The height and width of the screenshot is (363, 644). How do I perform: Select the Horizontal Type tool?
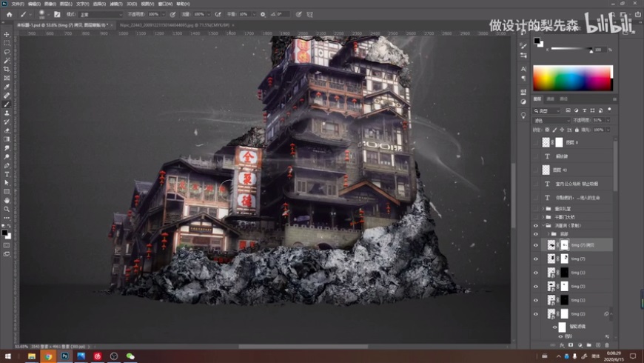tap(7, 174)
